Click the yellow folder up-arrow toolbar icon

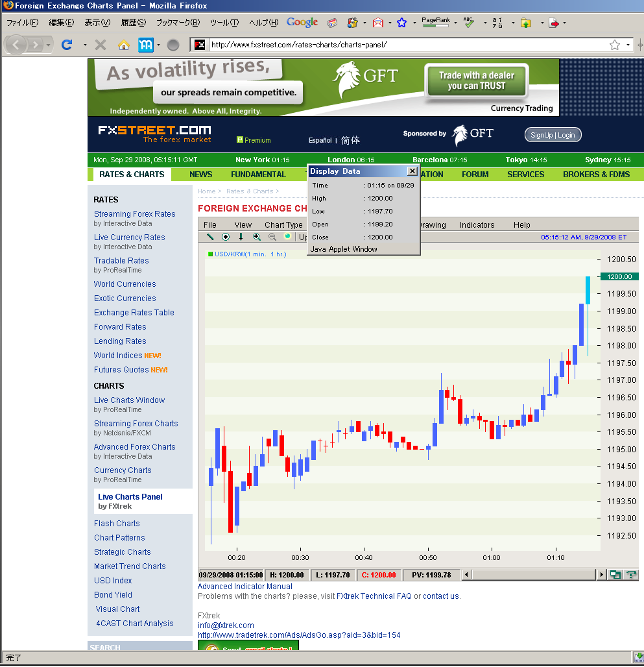click(x=526, y=23)
